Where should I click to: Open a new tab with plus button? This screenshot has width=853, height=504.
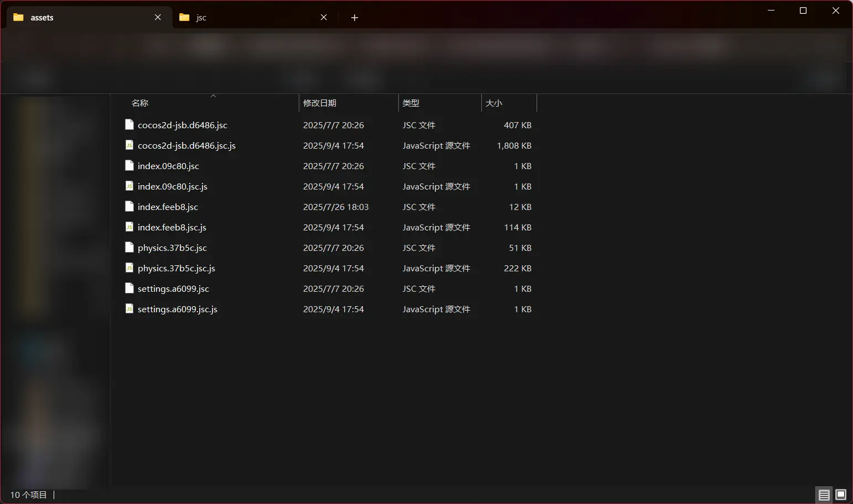355,18
